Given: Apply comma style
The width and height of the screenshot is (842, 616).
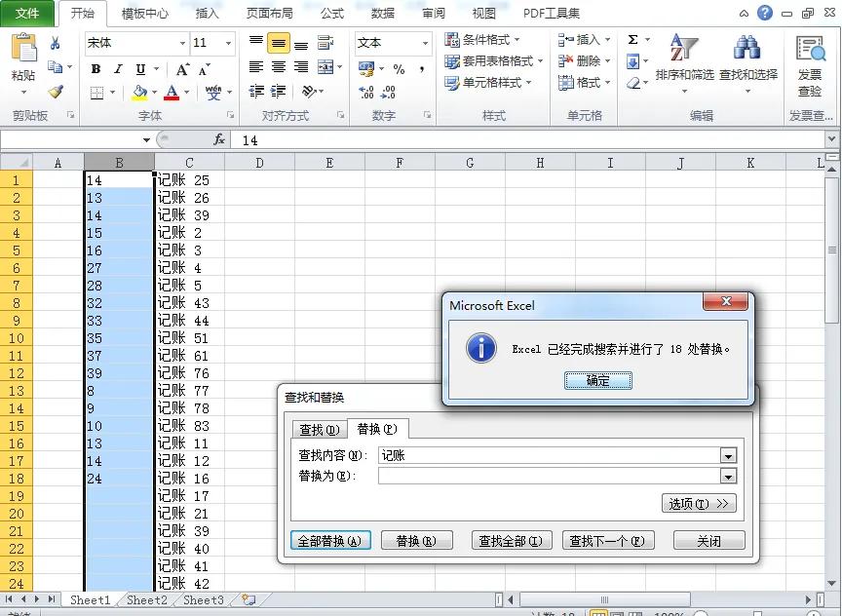Looking at the screenshot, I should point(422,69).
